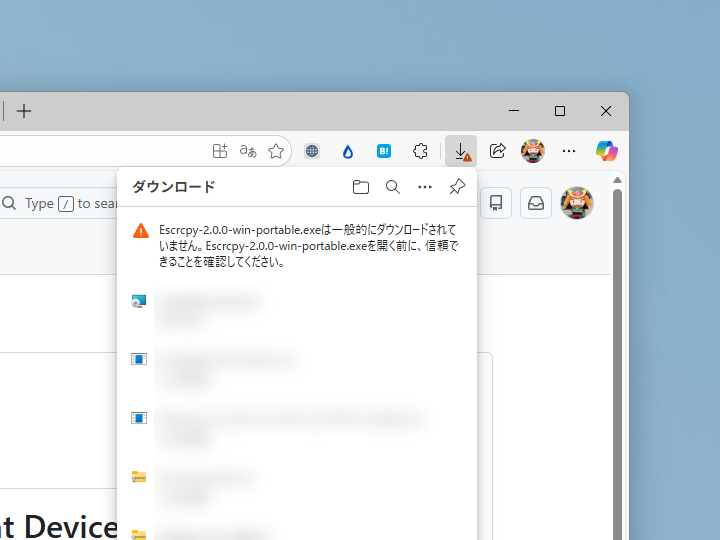Search downloads using magnifier icon

pyautogui.click(x=393, y=187)
